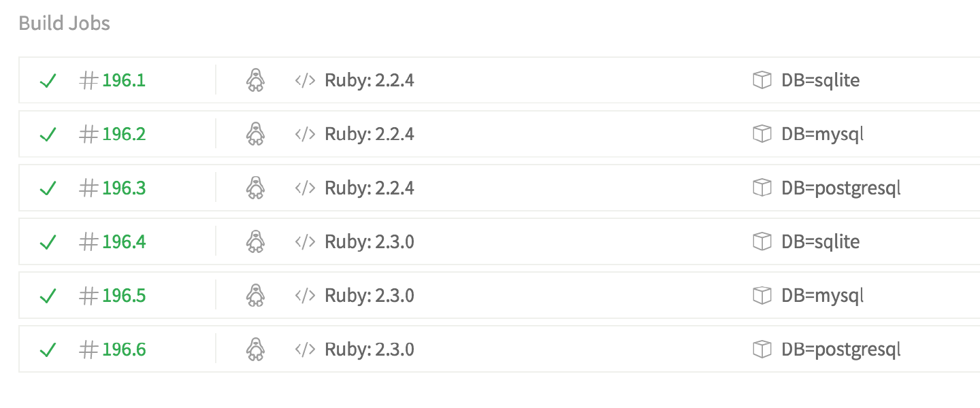980x408 pixels.
Task: Click the hash icon before 196.1
Action: 88,81
